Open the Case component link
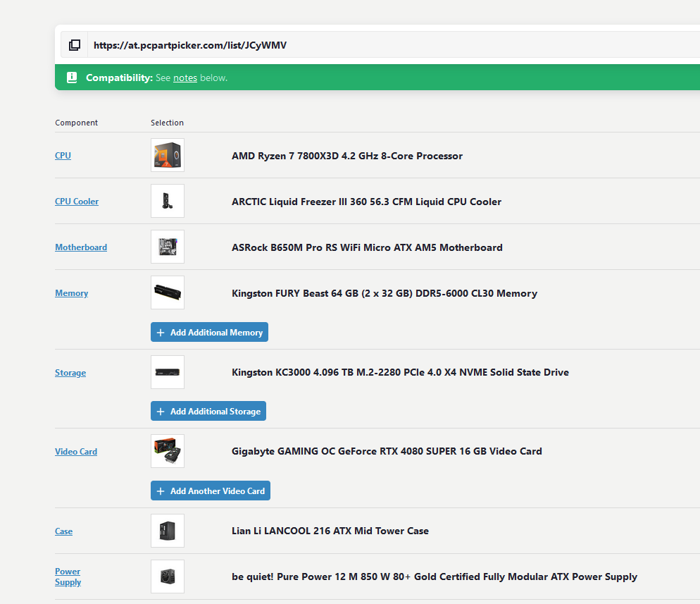 tap(64, 531)
